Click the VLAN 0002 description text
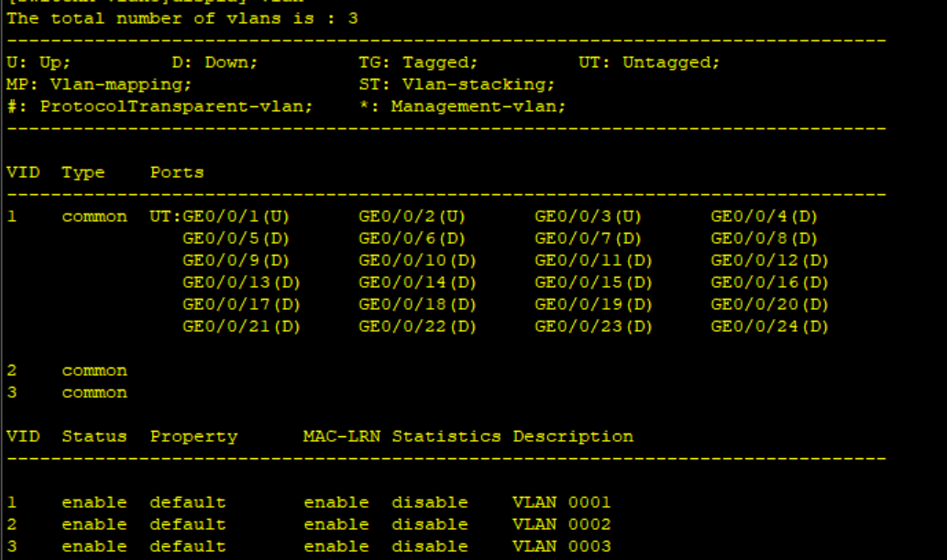Screen dimensions: 947x560 (x=562, y=523)
